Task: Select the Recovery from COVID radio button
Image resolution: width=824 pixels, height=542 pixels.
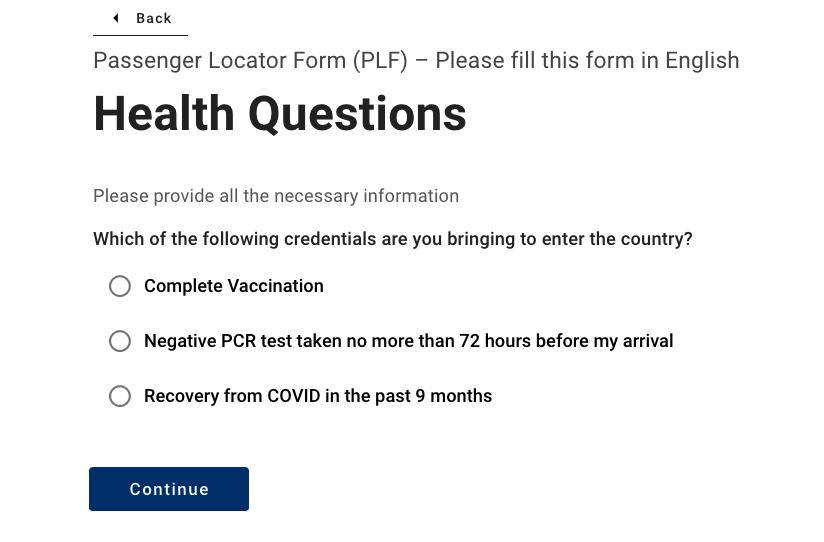Action: click(120, 396)
